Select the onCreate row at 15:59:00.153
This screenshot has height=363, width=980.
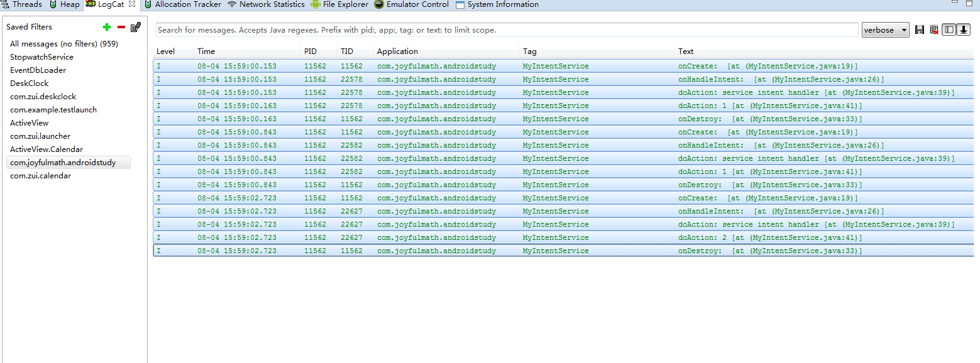[563, 66]
